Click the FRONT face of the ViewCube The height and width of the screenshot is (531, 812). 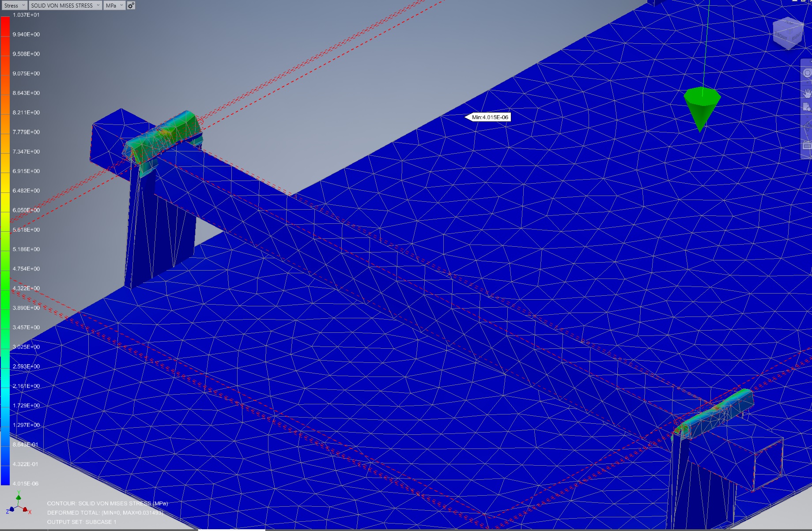pyautogui.click(x=781, y=36)
